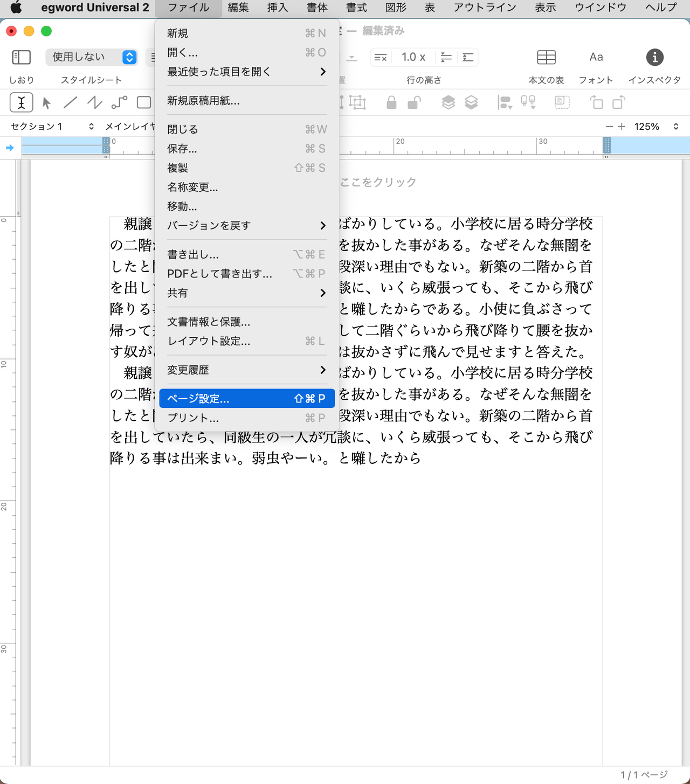
Task: Choose 移動... menu item
Action: pos(247,206)
